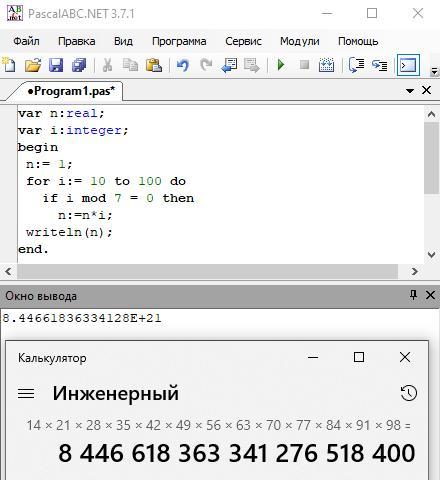Click the horizontal scrollbar in the editor
The width and height of the screenshot is (440, 480).
pos(207,271)
